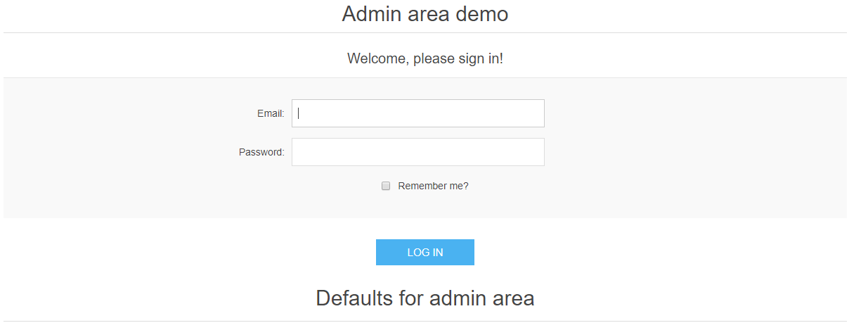This screenshot has width=868, height=323.
Task: Focus the Email input field
Action: [417, 113]
